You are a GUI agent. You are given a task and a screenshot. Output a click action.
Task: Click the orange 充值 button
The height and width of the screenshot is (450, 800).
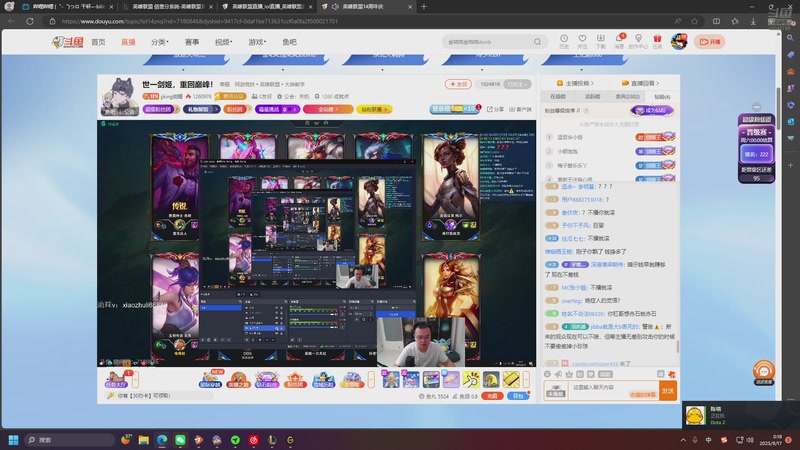click(x=492, y=396)
